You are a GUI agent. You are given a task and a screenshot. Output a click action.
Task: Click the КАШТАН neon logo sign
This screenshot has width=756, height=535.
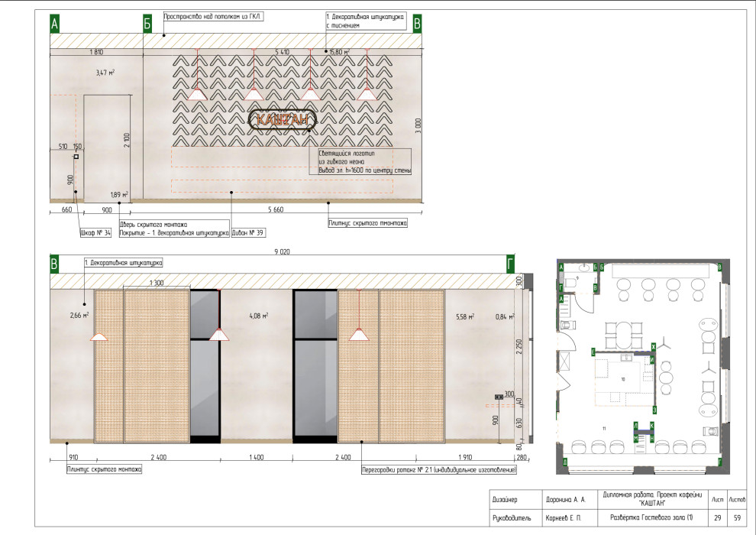click(282, 121)
